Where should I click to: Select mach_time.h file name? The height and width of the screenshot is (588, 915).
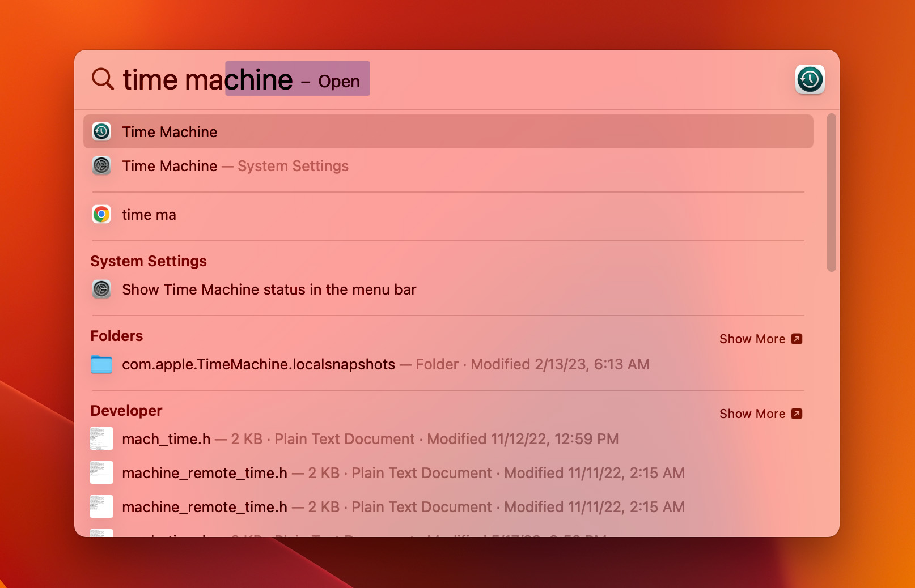[166, 439]
